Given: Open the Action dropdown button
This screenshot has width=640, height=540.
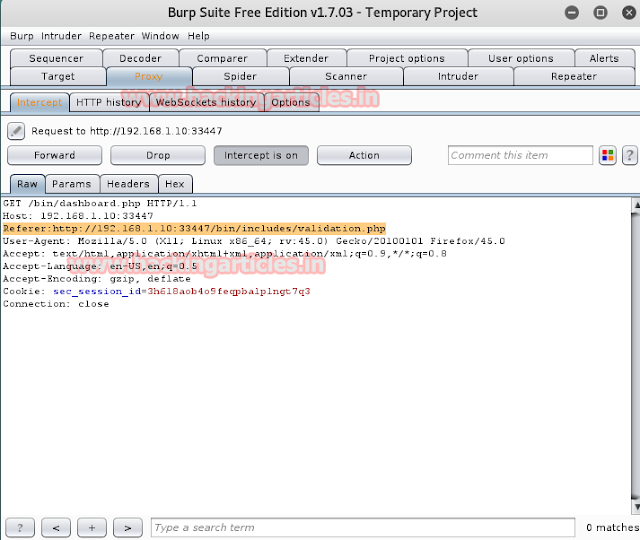Looking at the screenshot, I should [364, 156].
